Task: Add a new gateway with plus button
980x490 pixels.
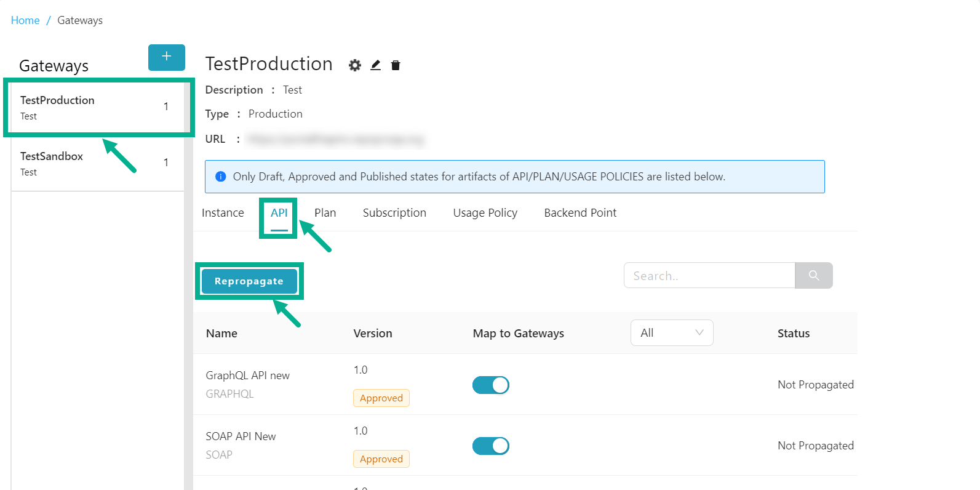Action: [166, 57]
